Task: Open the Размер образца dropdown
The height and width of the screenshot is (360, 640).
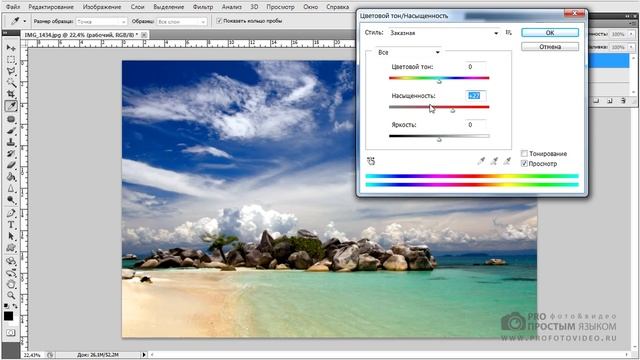Action: tap(102, 21)
